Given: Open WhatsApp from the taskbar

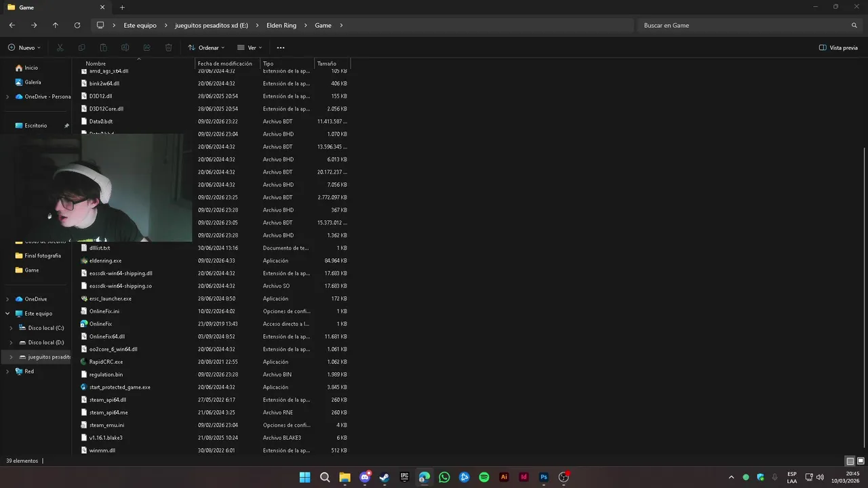Looking at the screenshot, I should 444,477.
